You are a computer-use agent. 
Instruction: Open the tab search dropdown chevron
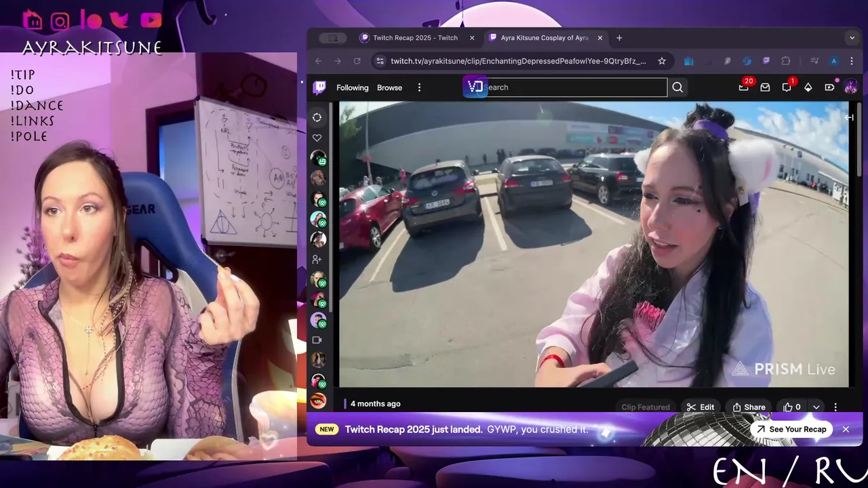click(852, 38)
